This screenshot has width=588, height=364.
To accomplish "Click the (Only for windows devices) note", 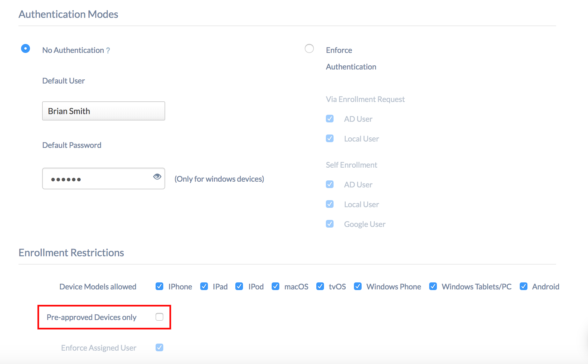I will click(x=219, y=179).
